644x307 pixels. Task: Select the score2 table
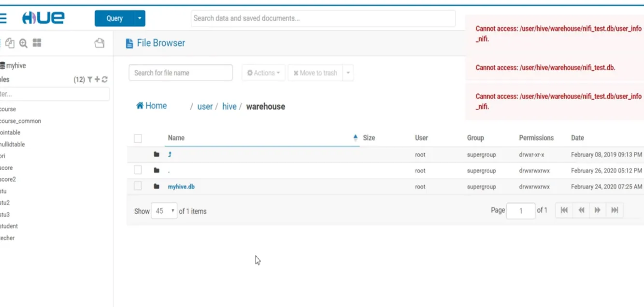pos(8,179)
